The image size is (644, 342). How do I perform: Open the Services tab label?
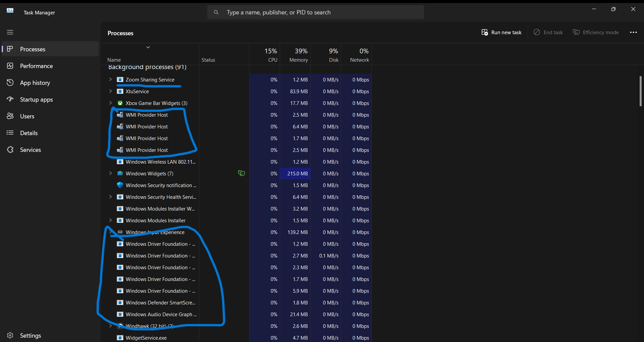point(31,150)
